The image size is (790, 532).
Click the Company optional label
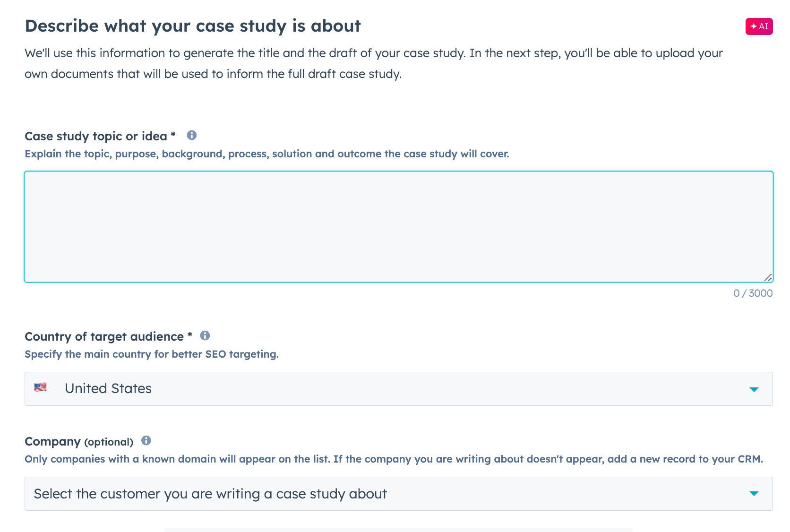(79, 441)
